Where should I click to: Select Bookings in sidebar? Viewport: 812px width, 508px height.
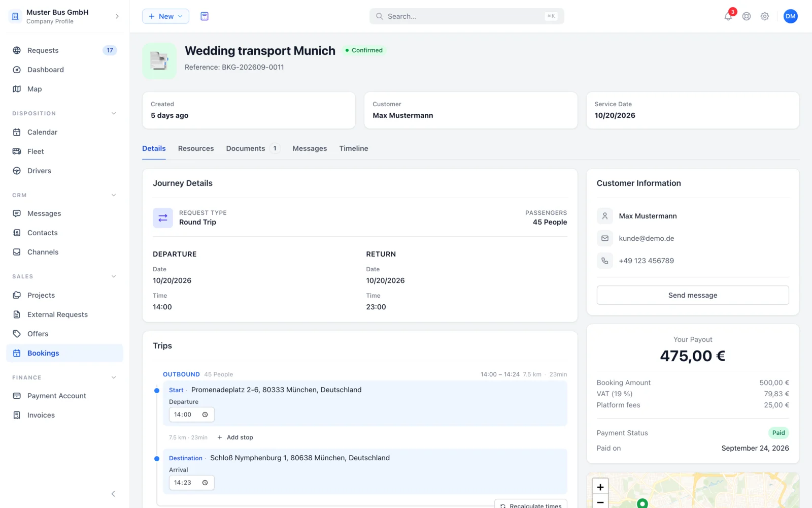tap(64, 353)
